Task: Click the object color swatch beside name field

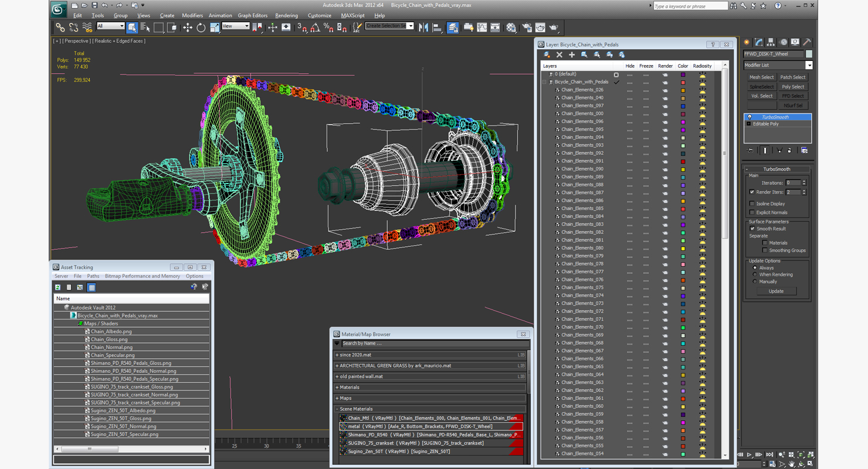Action: pos(809,54)
